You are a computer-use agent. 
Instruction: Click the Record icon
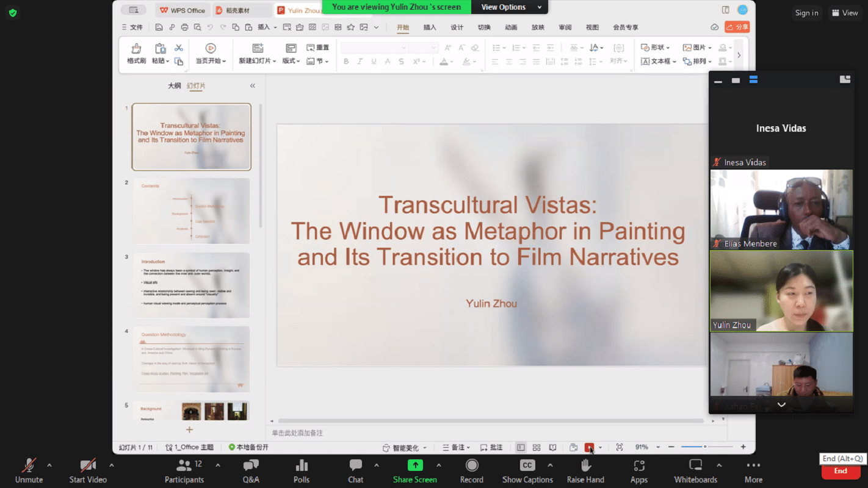[x=471, y=466]
